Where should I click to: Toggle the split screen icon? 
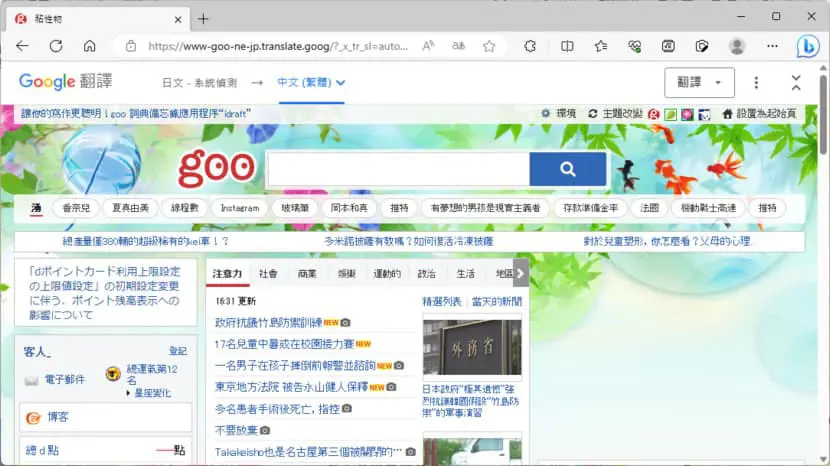point(567,47)
